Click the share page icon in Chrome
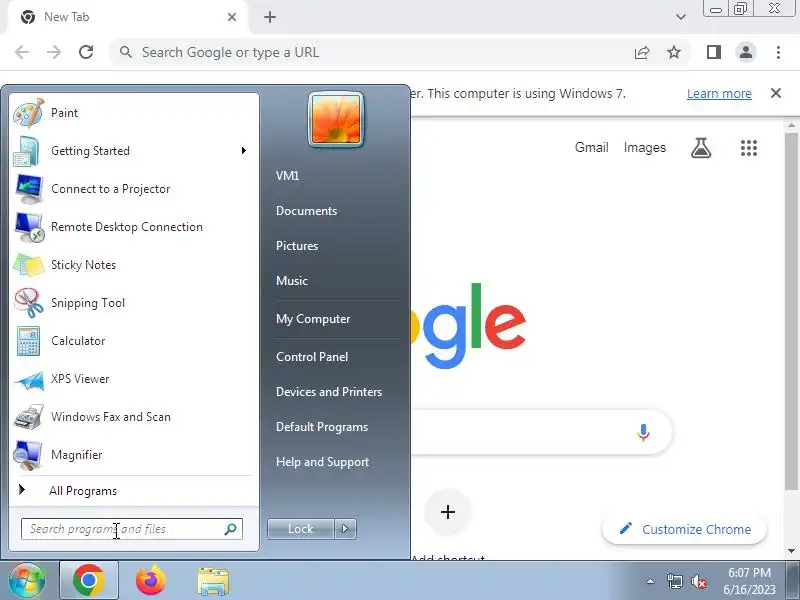 pos(642,52)
